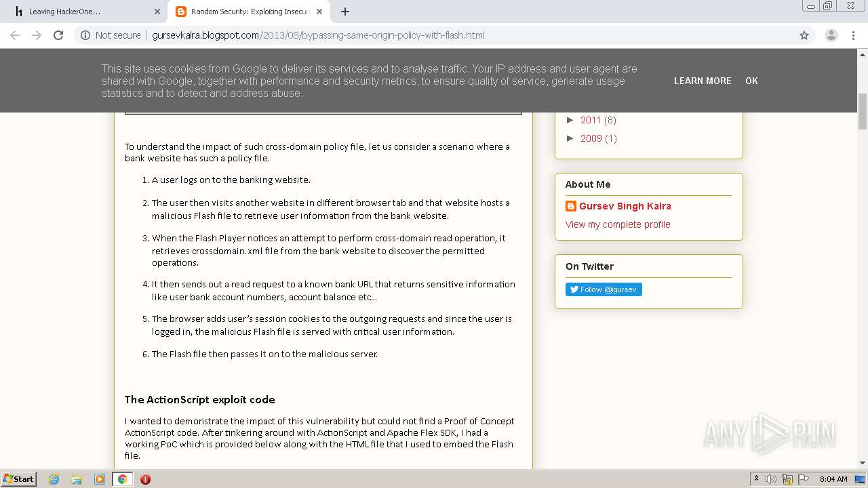Click the 8:04 AM system clock
This screenshot has height=488, width=868.
(x=833, y=479)
